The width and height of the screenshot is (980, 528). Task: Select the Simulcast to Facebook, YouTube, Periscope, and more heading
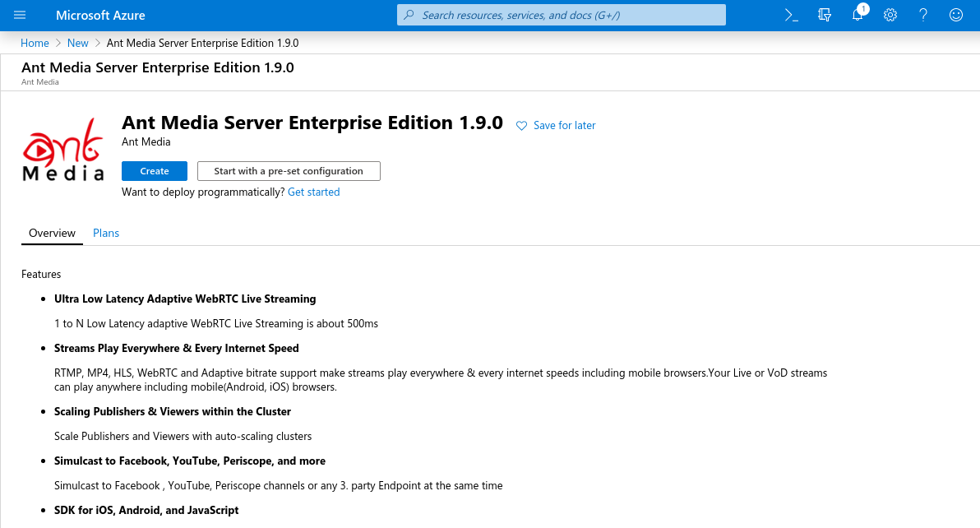pos(190,461)
